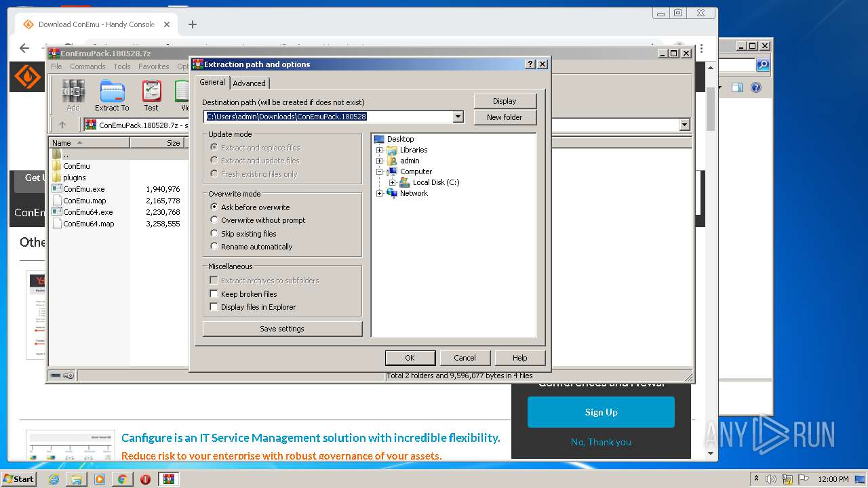This screenshot has width=868, height=488.
Task: Sort by the Name column header
Action: point(89,143)
